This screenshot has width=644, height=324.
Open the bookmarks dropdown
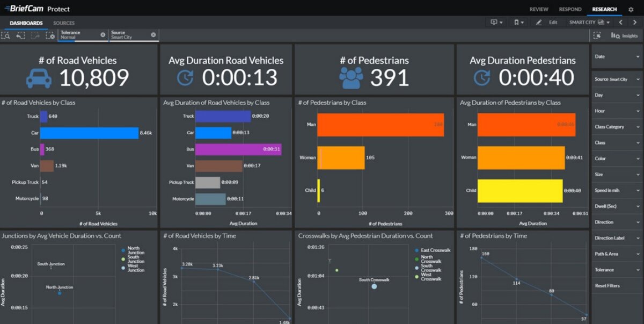[518, 23]
